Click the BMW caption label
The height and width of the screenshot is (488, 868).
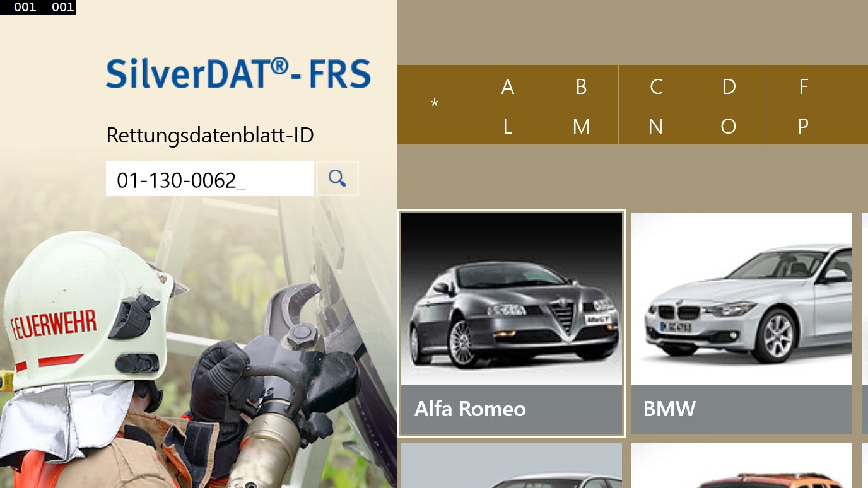(x=669, y=409)
